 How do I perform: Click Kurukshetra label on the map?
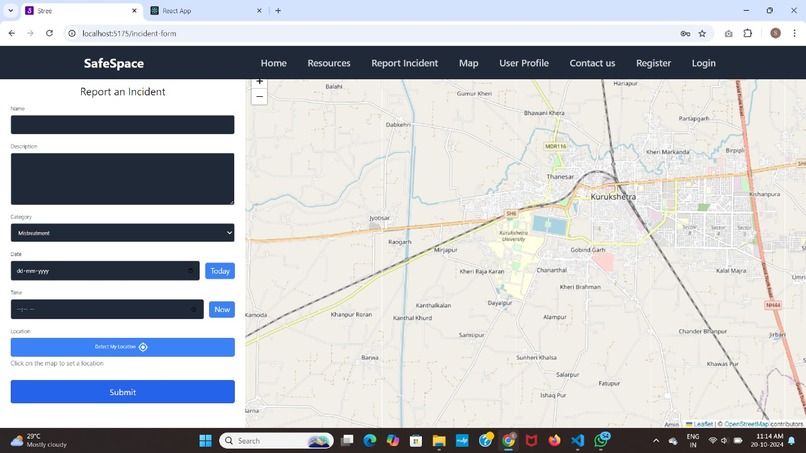coord(613,197)
